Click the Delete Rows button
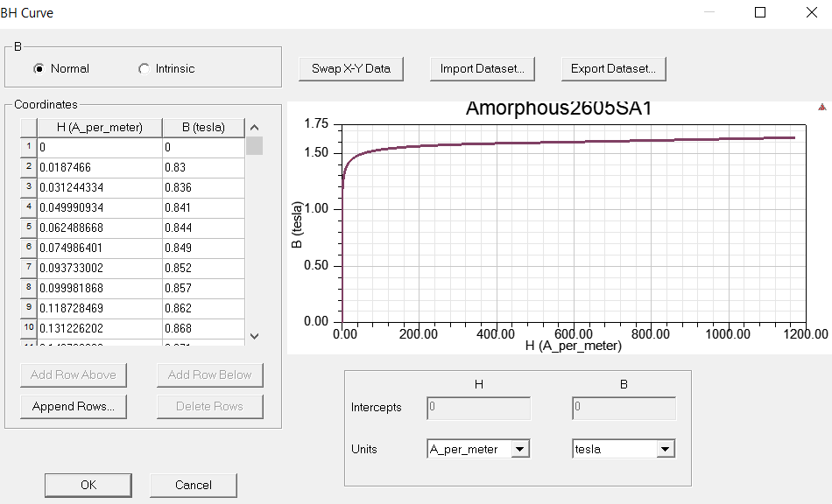This screenshot has width=832, height=504. coord(209,406)
